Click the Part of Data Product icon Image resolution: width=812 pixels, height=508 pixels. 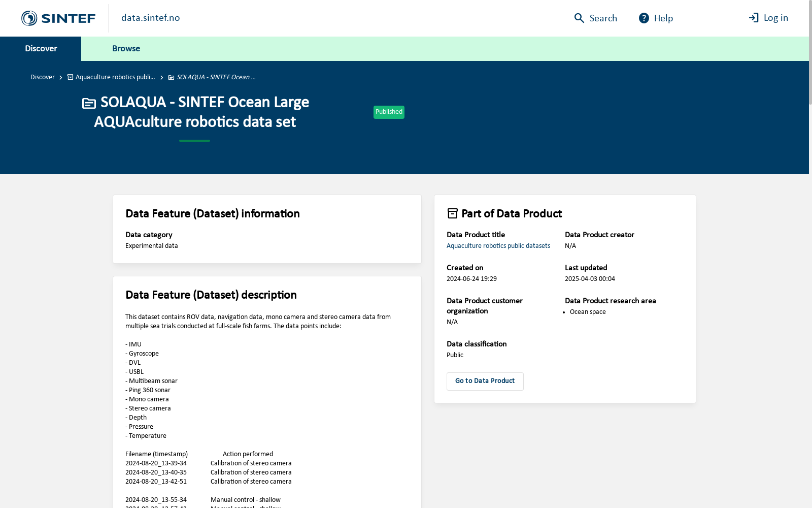(452, 214)
